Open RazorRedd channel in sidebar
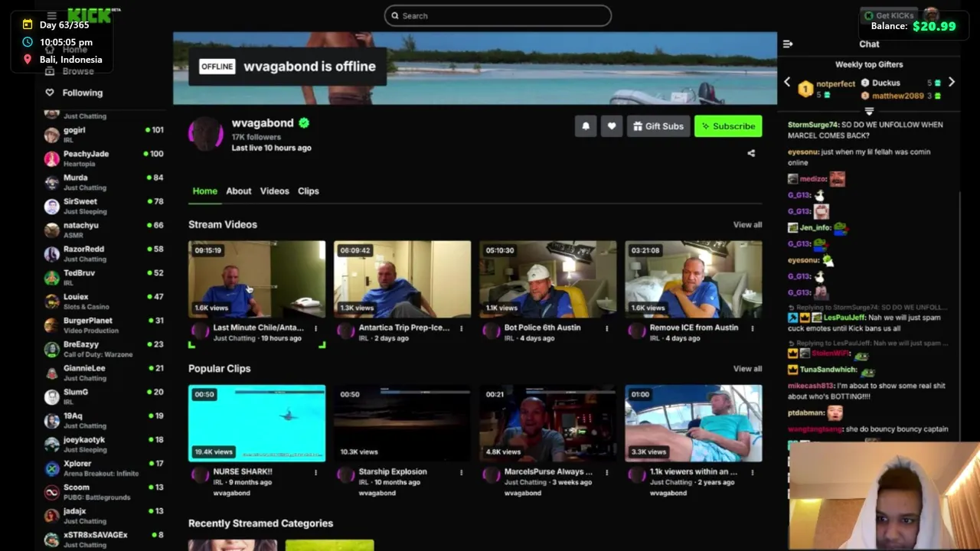 click(x=103, y=253)
